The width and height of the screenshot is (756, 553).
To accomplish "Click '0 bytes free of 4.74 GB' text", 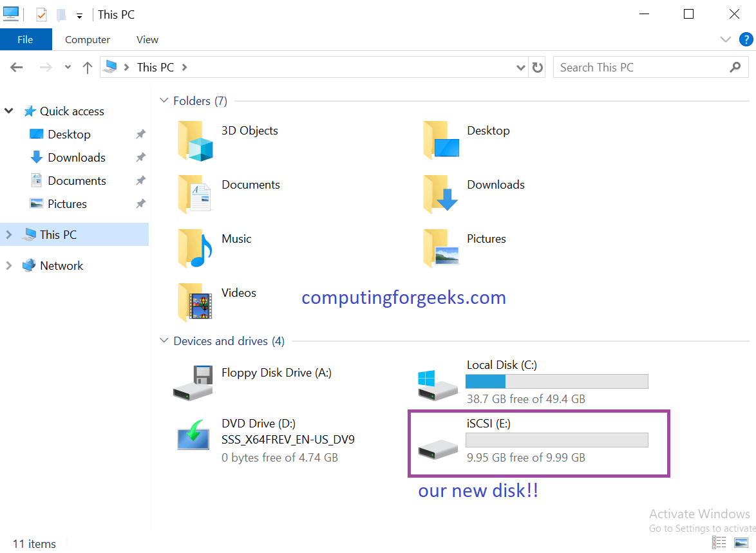I will 279,458.
